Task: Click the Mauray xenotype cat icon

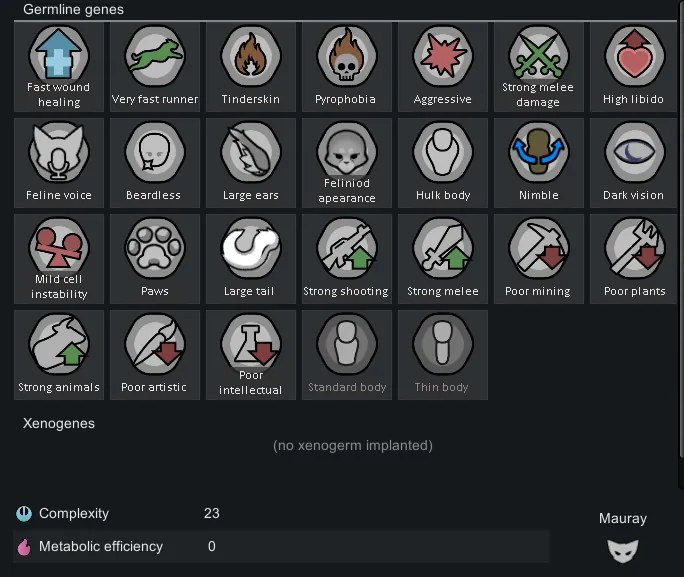Action: tap(623, 551)
